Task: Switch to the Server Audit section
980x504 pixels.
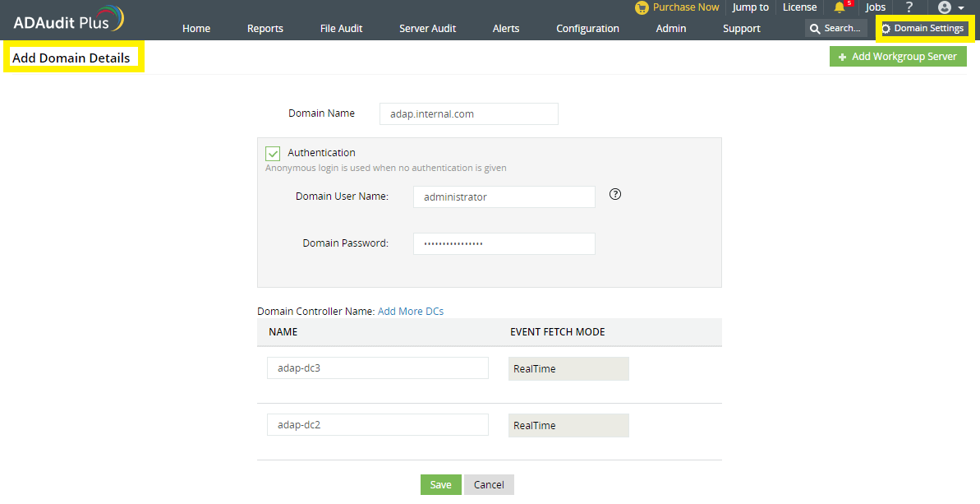Action: [426, 28]
